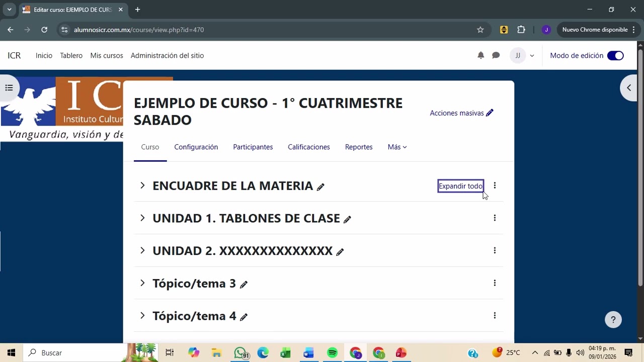Click the Windows taskbar Buscar search box
This screenshot has height=362, width=644.
coord(75,352)
